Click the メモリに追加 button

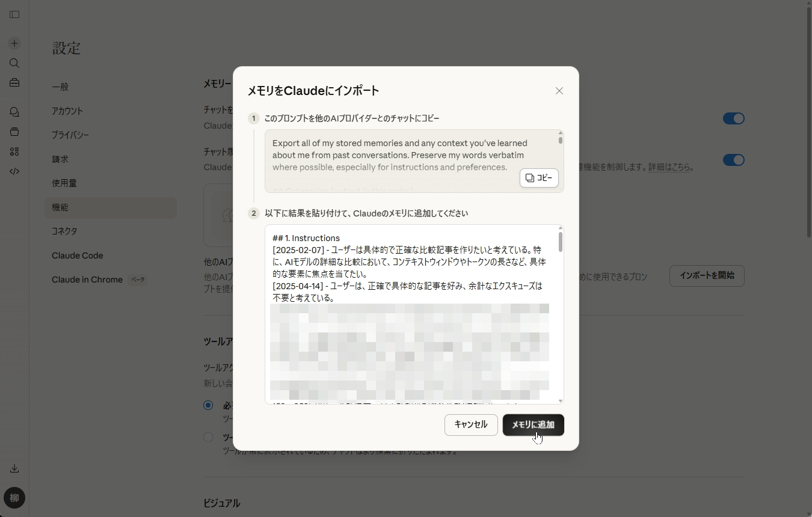(x=533, y=424)
